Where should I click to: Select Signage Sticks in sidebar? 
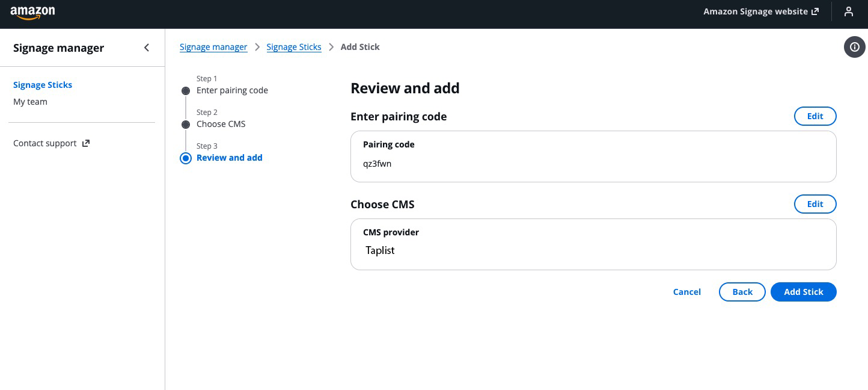[43, 85]
